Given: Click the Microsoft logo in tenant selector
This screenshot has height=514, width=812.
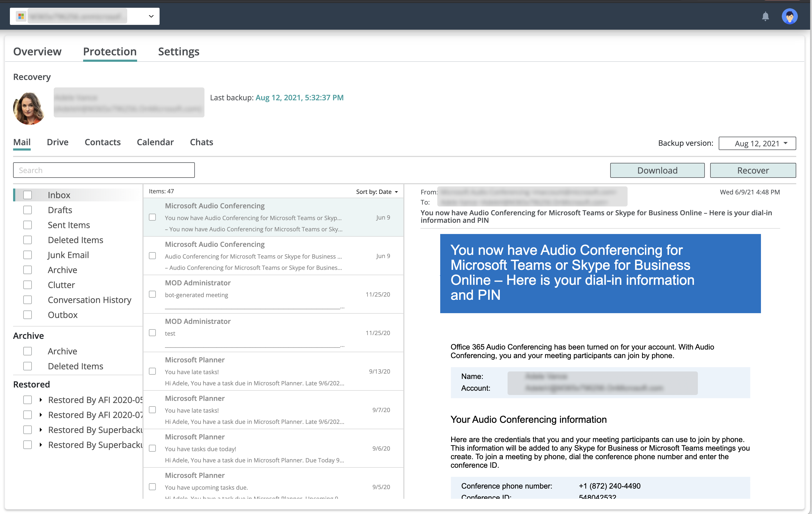Looking at the screenshot, I should 21,16.
